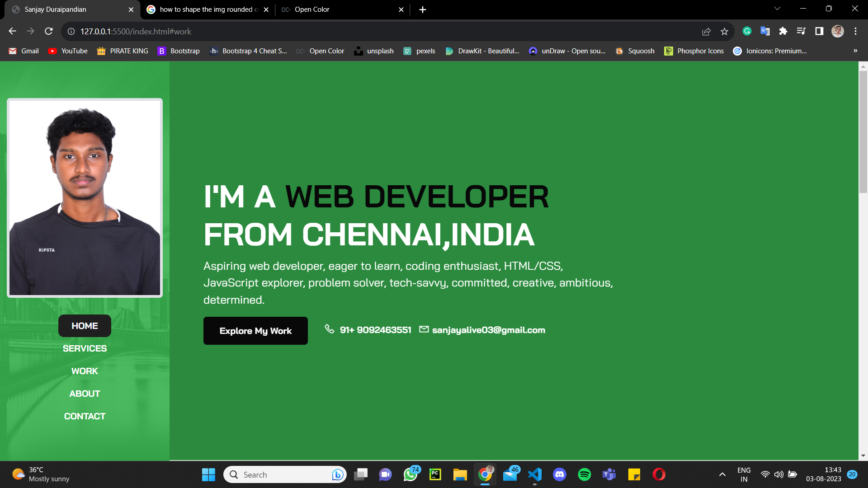
Task: Go to the SERVICES section
Action: 85,348
